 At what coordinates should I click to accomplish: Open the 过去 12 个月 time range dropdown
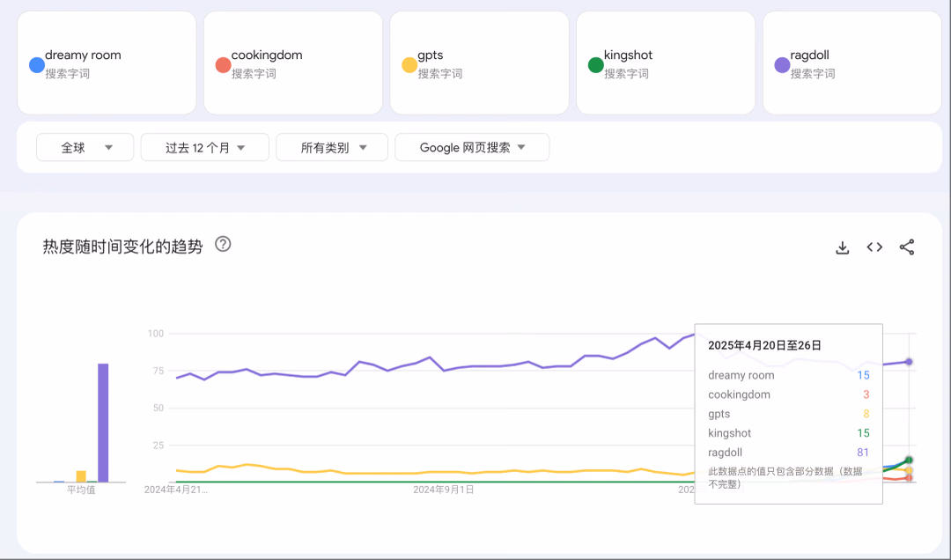(204, 147)
